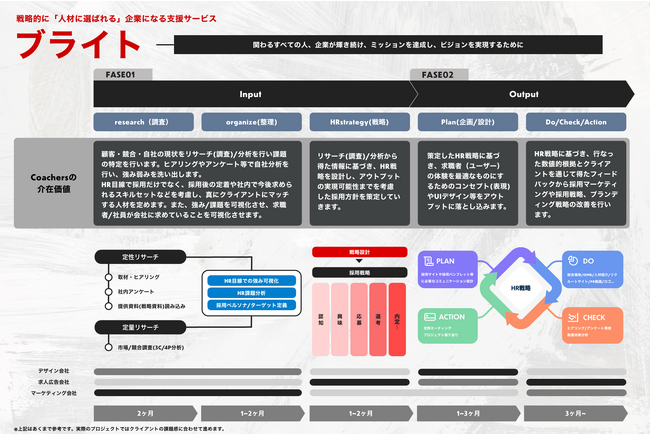Click the 選考 funnel column
Screen dimensions: 650x434
(x=378, y=320)
